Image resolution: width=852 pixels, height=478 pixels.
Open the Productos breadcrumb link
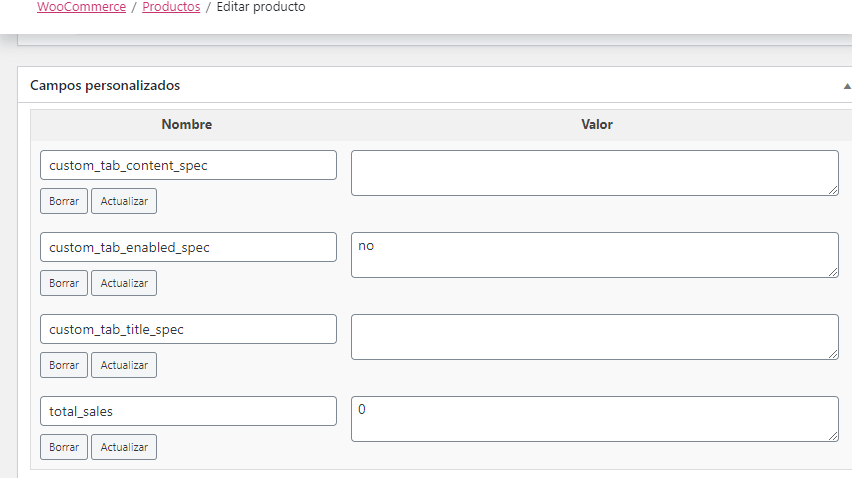[x=171, y=7]
